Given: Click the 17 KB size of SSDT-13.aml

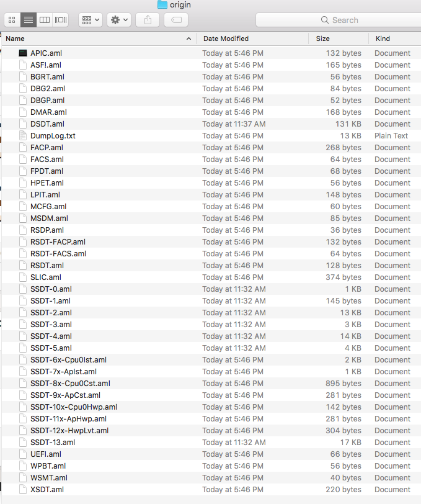Looking at the screenshot, I should point(351,443).
